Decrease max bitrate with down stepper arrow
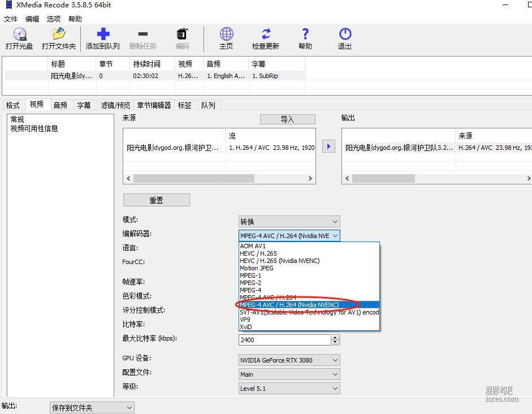 [x=335, y=342]
